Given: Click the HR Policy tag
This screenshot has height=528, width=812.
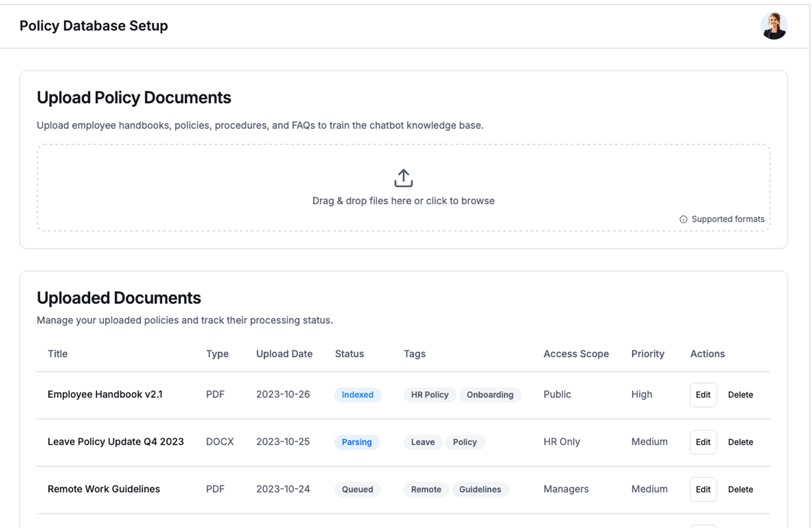Looking at the screenshot, I should pos(429,395).
